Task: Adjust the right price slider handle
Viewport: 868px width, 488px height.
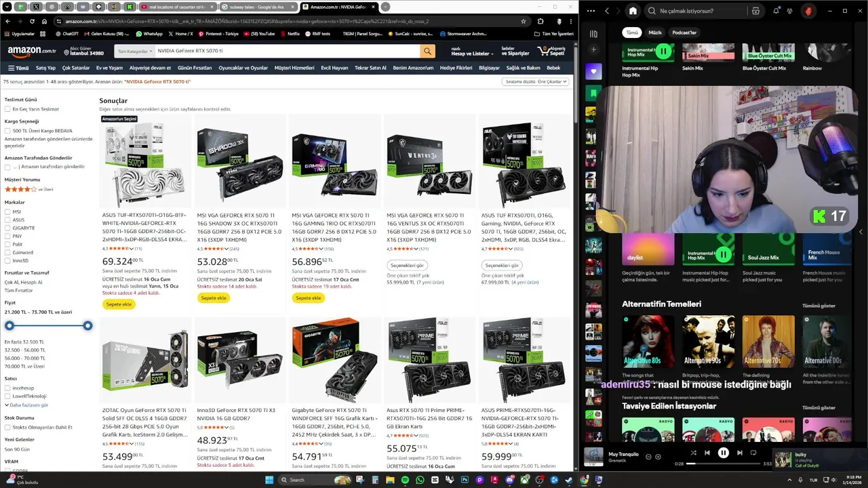Action: [87, 326]
